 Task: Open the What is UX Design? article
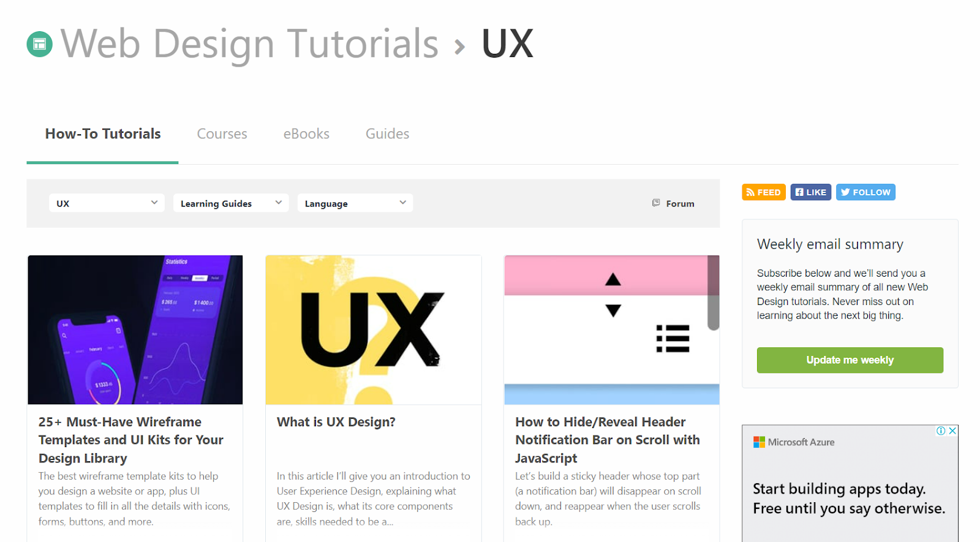coord(336,422)
